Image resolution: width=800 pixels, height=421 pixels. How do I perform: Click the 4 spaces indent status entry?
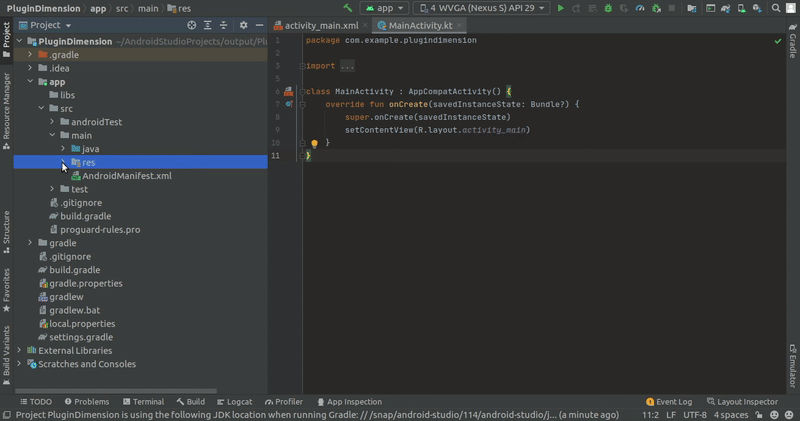tap(731, 415)
